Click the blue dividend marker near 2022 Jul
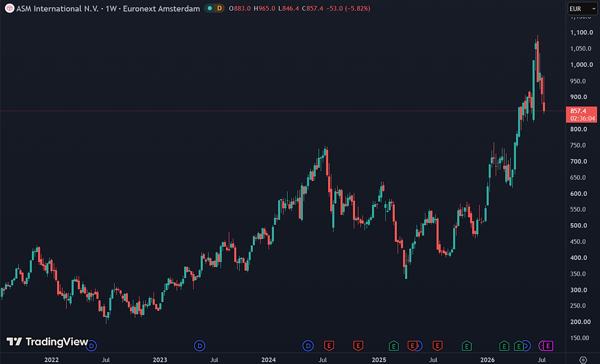 pyautogui.click(x=91, y=346)
